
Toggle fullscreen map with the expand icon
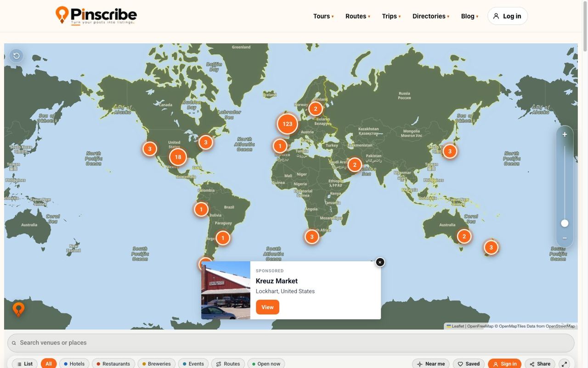click(x=564, y=364)
